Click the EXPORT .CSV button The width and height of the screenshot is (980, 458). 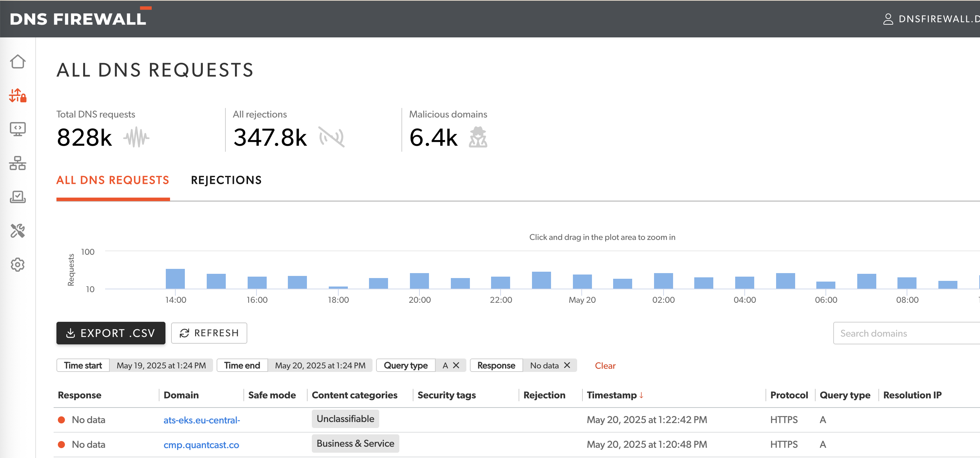pyautogui.click(x=110, y=333)
